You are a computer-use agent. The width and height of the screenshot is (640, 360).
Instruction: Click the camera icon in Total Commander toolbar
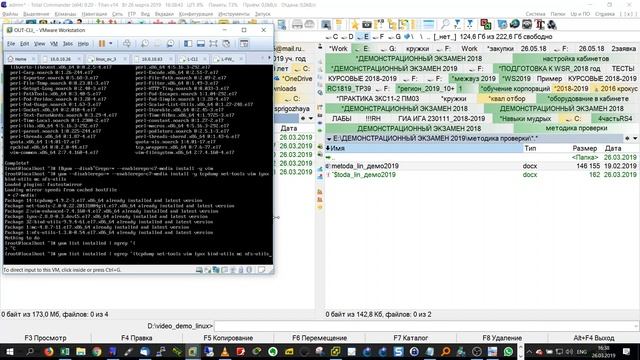(367, 24)
